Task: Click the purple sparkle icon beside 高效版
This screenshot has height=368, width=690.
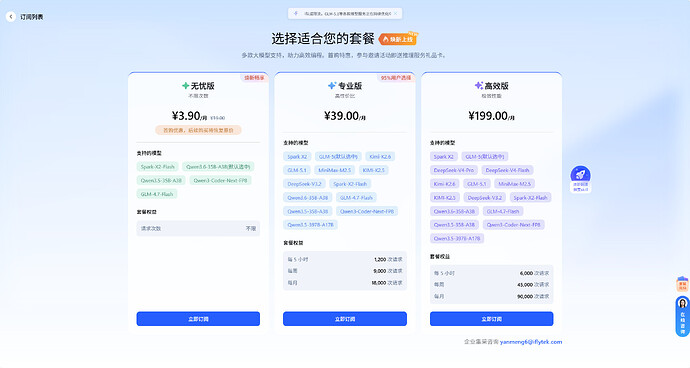Action: (478, 85)
